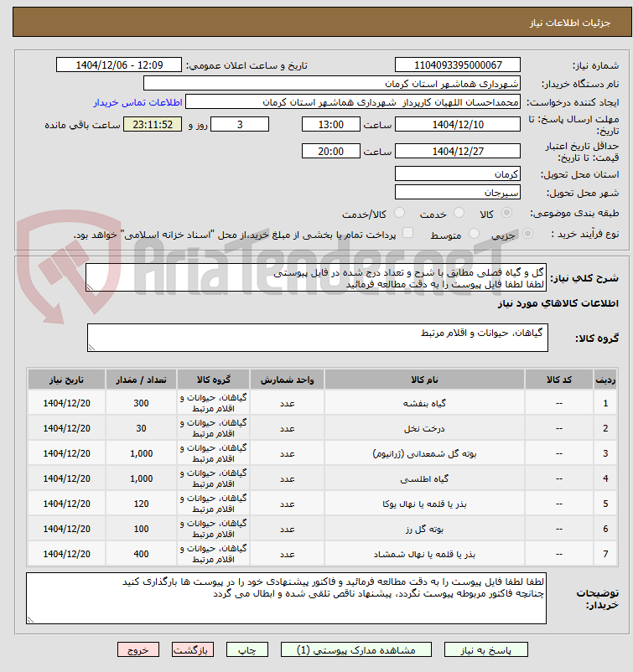Click the چاپ print button

click(x=247, y=649)
